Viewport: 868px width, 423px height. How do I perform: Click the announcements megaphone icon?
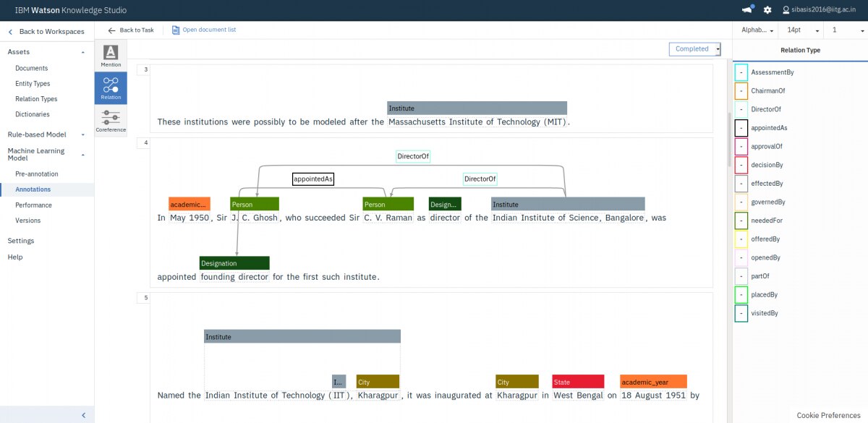click(x=747, y=10)
